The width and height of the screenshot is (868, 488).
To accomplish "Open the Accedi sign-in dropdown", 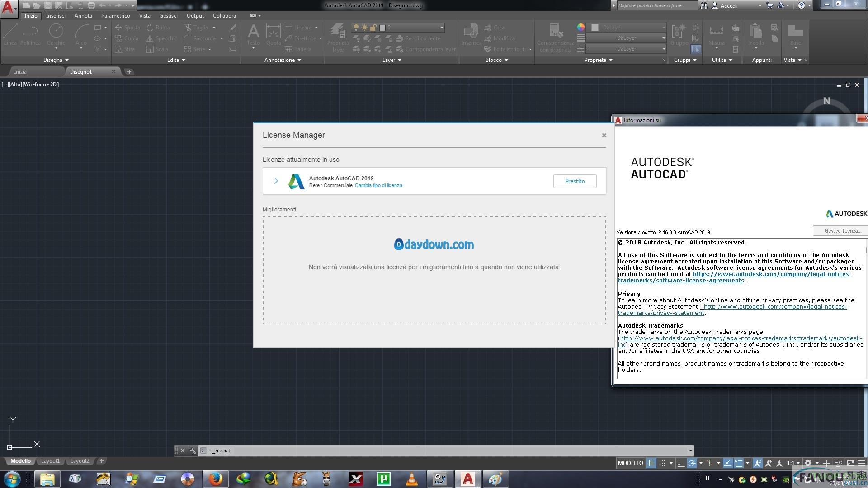I will tap(737, 5).
